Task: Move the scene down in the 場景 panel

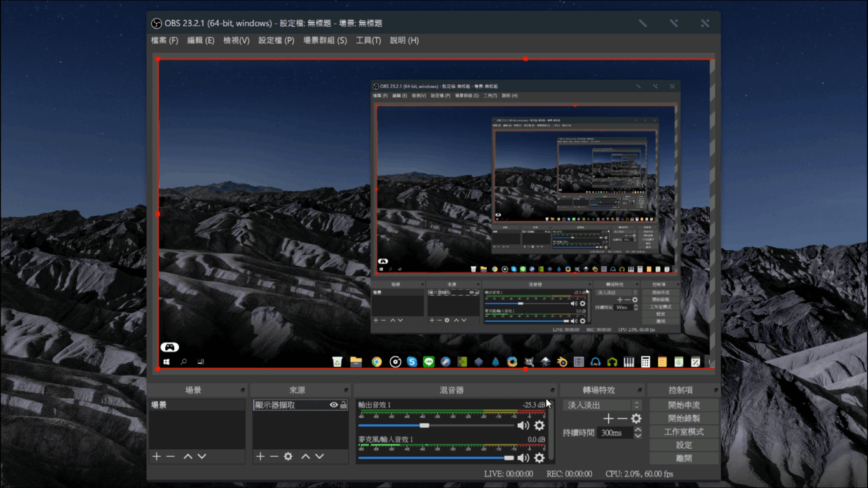Action: [x=202, y=456]
